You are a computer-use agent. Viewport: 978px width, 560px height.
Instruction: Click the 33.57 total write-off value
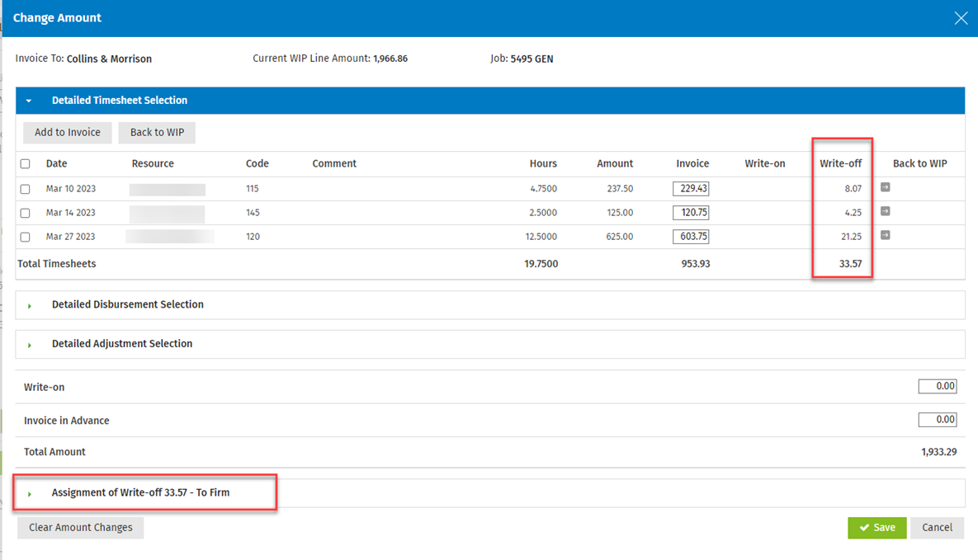click(850, 264)
